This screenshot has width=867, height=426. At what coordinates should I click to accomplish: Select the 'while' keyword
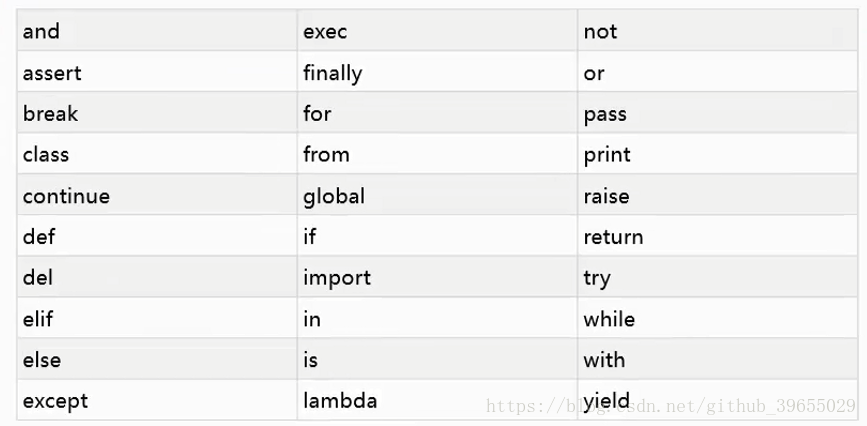tap(609, 319)
